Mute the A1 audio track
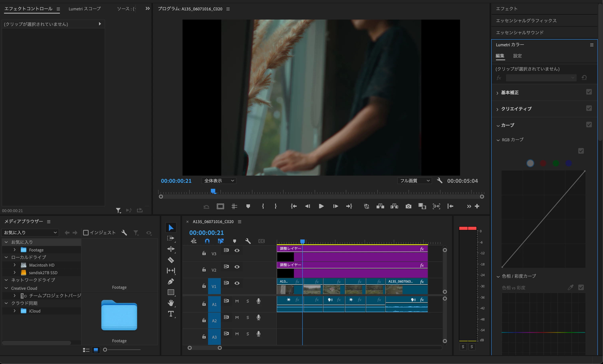The width and height of the screenshot is (603, 364). pyautogui.click(x=237, y=301)
